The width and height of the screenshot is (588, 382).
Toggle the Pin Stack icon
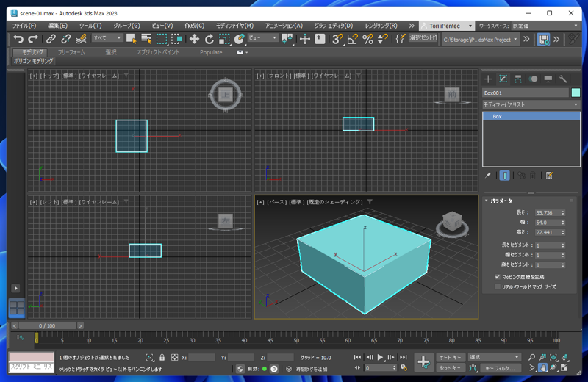click(x=487, y=175)
